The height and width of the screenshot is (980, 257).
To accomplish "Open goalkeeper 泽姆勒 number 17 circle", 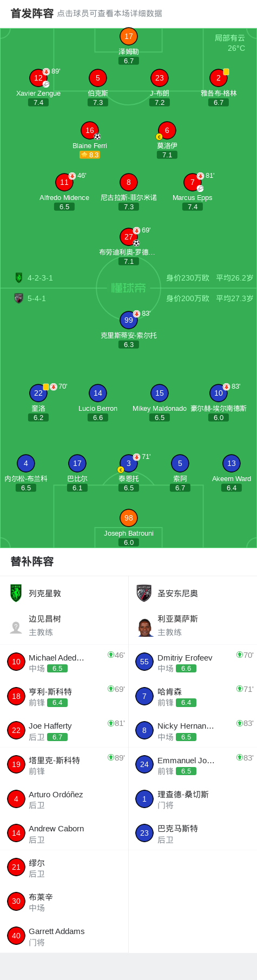I will [x=128, y=36].
